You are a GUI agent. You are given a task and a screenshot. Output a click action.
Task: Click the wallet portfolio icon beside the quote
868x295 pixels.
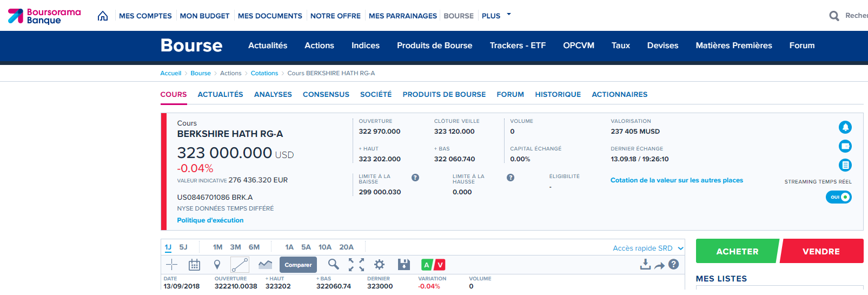(845, 146)
